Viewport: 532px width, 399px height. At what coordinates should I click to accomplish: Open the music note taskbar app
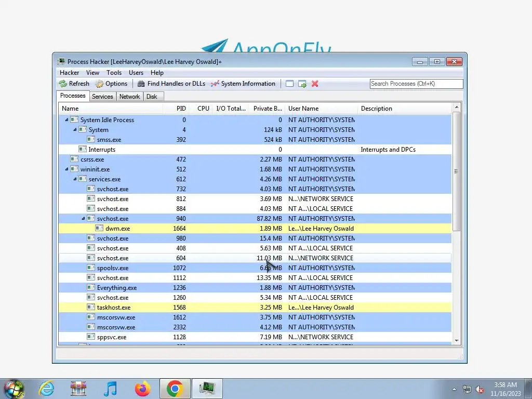pyautogui.click(x=110, y=389)
